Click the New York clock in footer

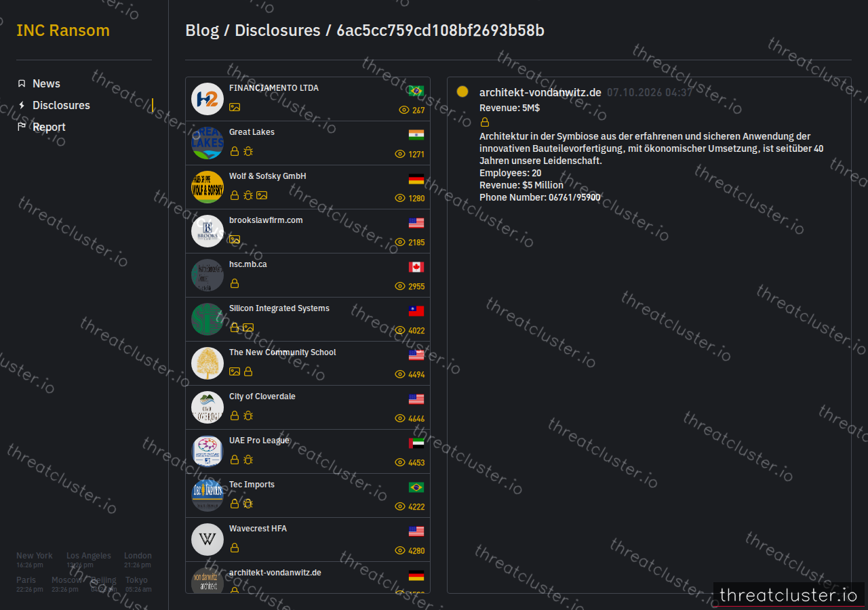(35, 560)
